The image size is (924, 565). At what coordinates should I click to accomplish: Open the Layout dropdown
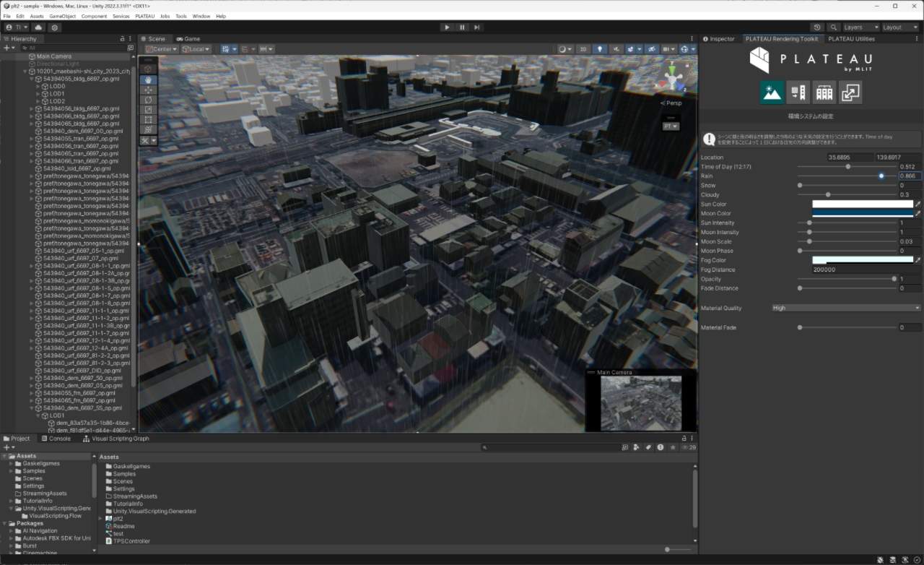(901, 27)
